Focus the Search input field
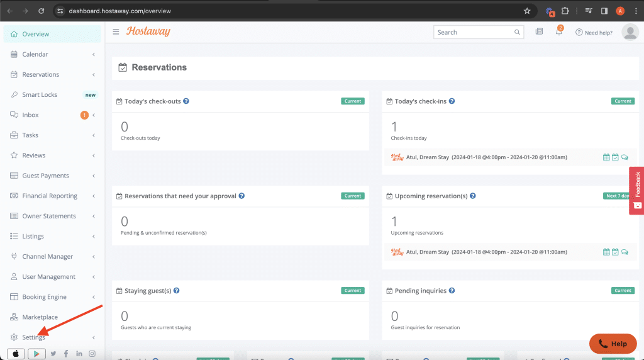Screen dimensions: 644x360 tap(479, 32)
